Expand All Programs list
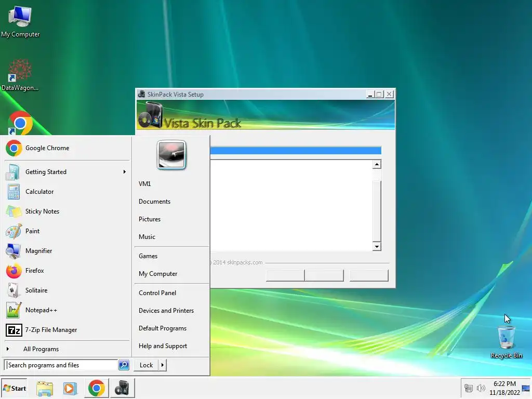532x399 pixels. tap(41, 349)
